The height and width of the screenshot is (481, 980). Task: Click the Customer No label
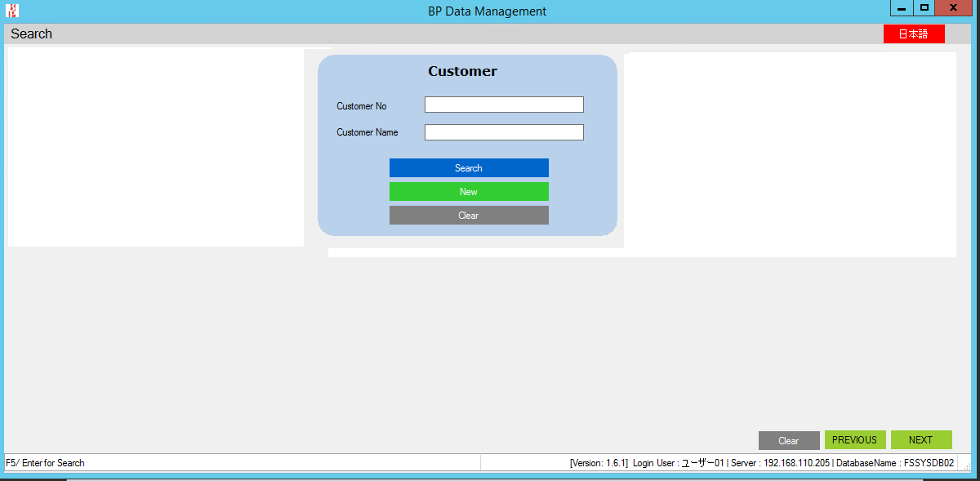pyautogui.click(x=362, y=106)
